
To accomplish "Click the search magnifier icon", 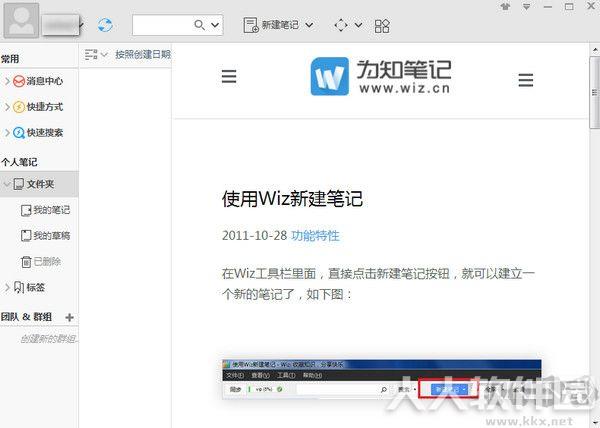I will click(x=199, y=25).
